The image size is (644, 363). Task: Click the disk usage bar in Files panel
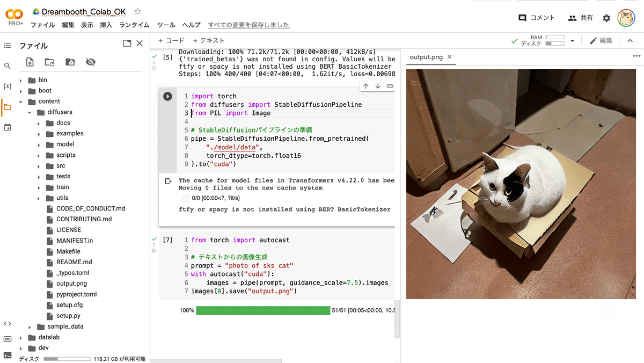67,359
